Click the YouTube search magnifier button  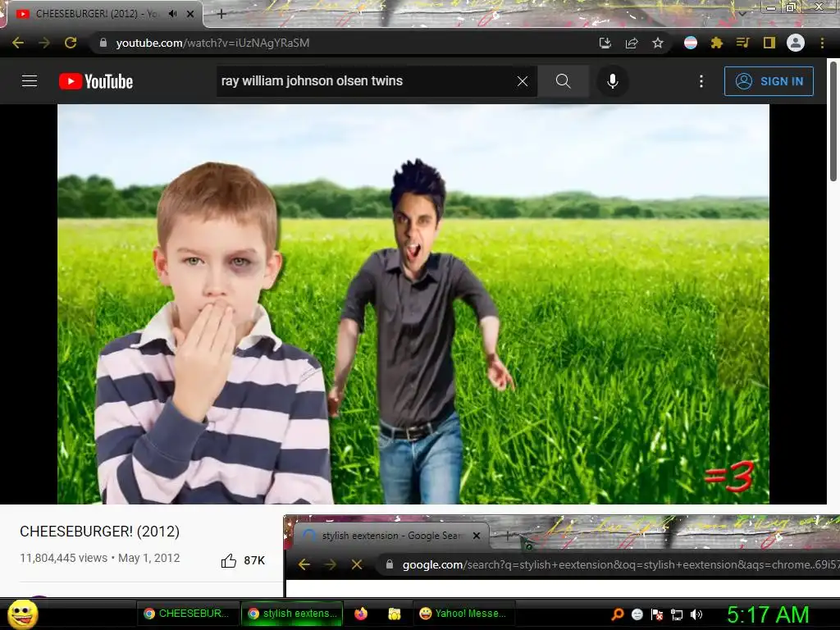pyautogui.click(x=563, y=81)
